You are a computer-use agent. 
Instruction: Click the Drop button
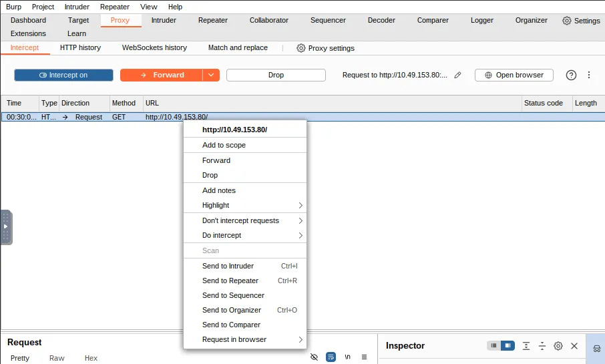(x=276, y=75)
